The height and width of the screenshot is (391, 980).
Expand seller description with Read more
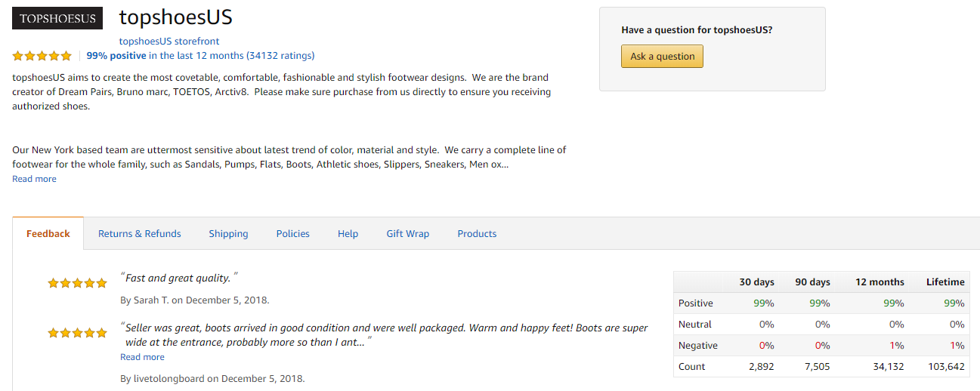tap(34, 179)
